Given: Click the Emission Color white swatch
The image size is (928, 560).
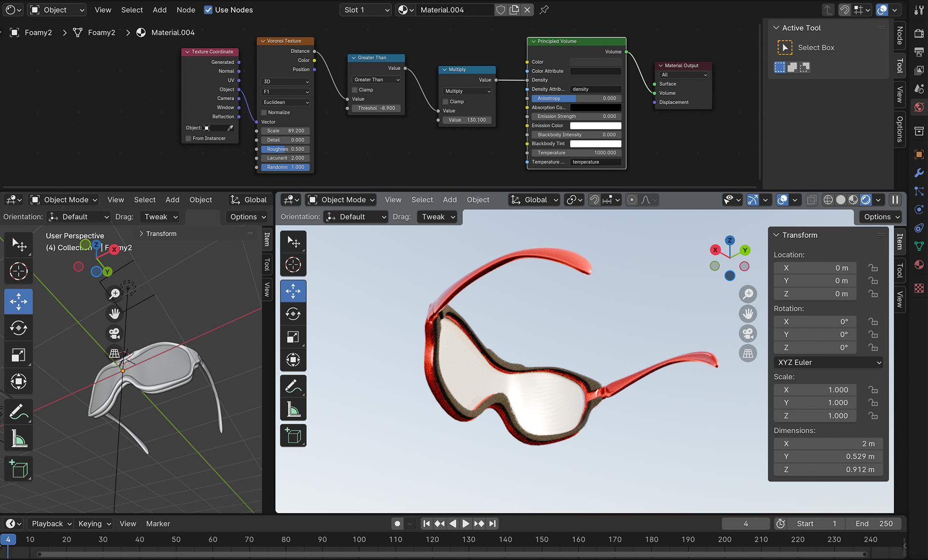Looking at the screenshot, I should pos(595,126).
